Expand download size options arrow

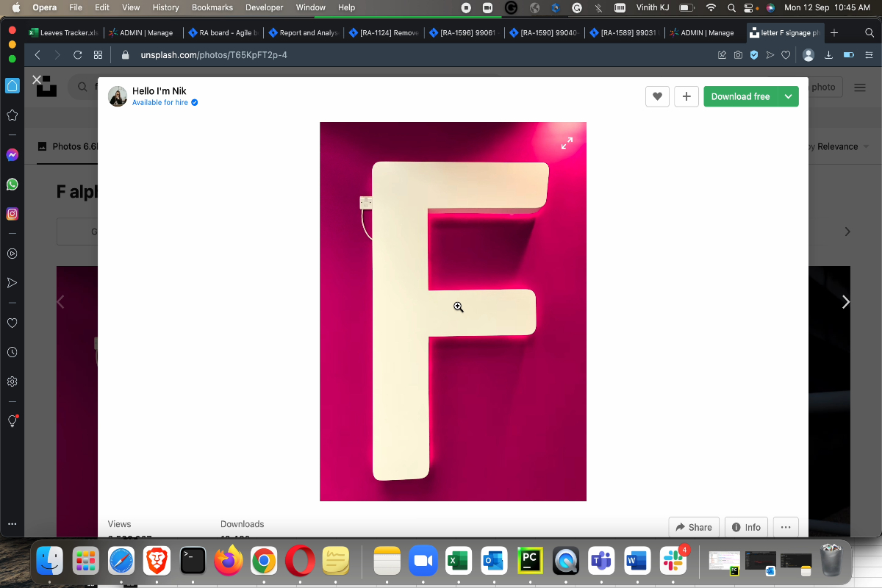[788, 96]
